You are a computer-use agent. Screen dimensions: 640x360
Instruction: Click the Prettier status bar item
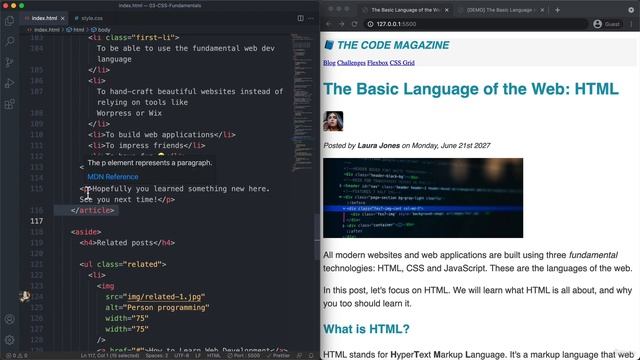coord(278,356)
